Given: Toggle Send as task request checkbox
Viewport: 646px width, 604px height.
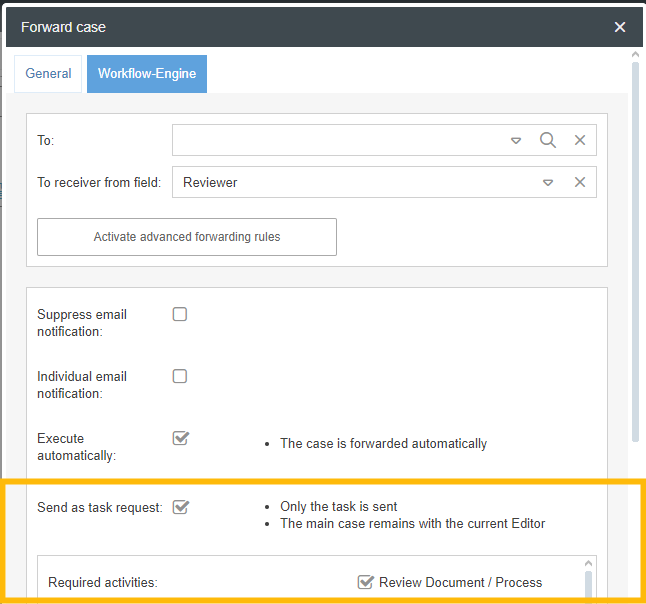Looking at the screenshot, I should 180,507.
